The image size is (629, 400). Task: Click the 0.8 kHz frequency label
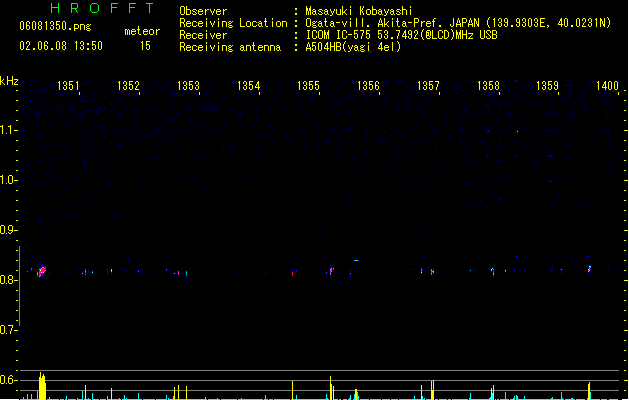7,280
